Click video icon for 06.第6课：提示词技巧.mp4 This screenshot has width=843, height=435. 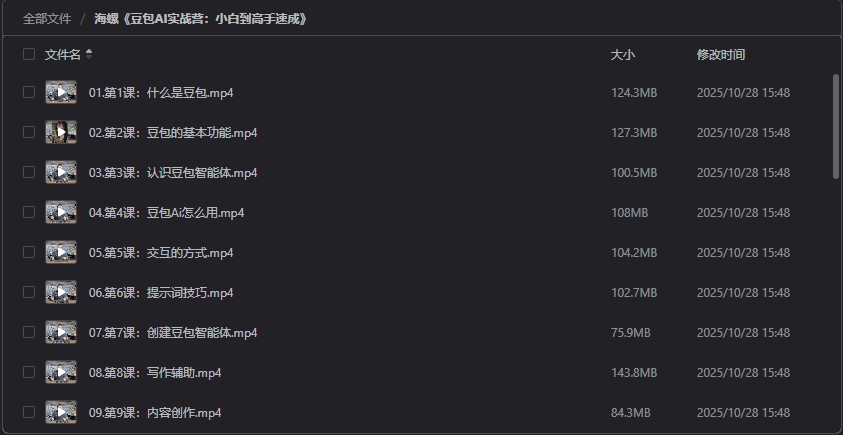61,293
